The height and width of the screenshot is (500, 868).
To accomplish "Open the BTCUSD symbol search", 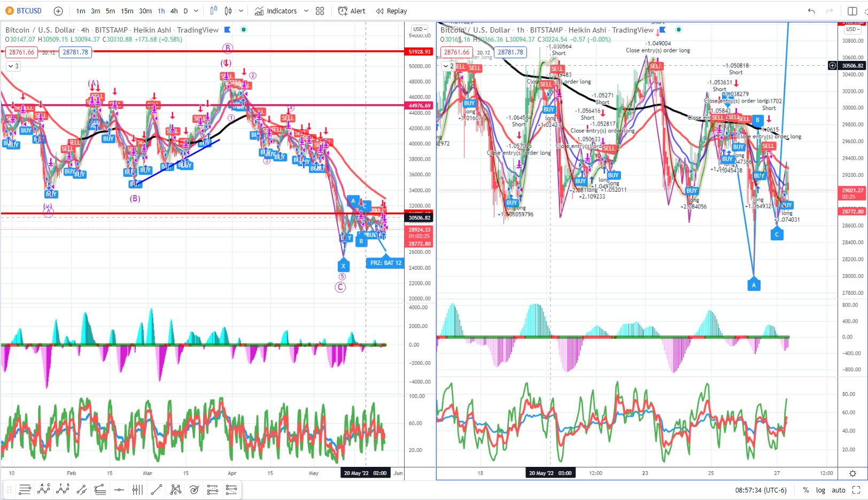I will click(x=24, y=11).
